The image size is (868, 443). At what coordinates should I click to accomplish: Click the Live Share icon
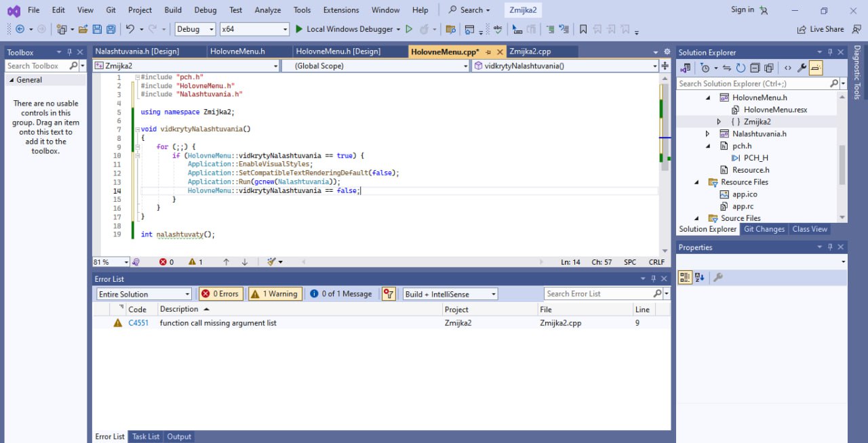coord(802,29)
